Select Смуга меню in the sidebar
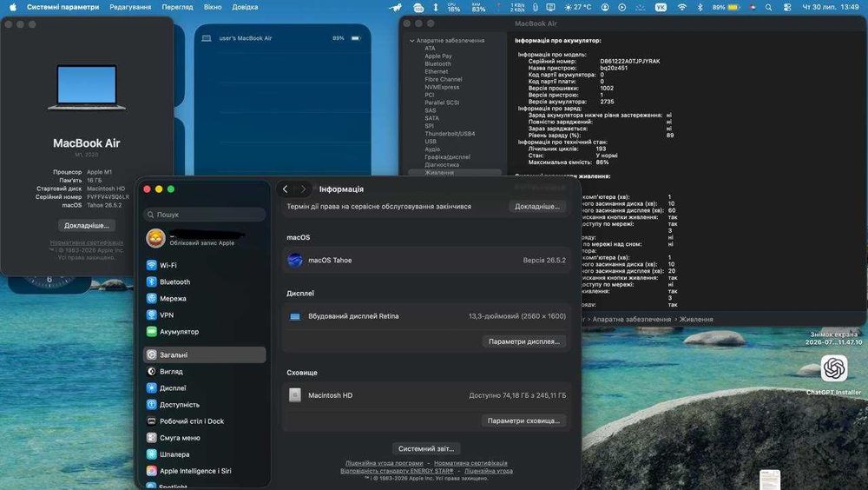868x490 pixels. pyautogui.click(x=204, y=439)
